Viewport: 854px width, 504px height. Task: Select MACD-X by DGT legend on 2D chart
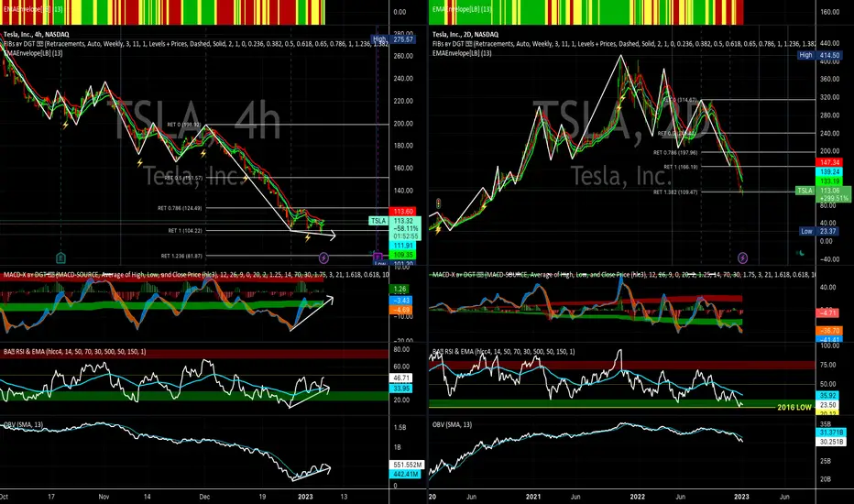coord(624,275)
